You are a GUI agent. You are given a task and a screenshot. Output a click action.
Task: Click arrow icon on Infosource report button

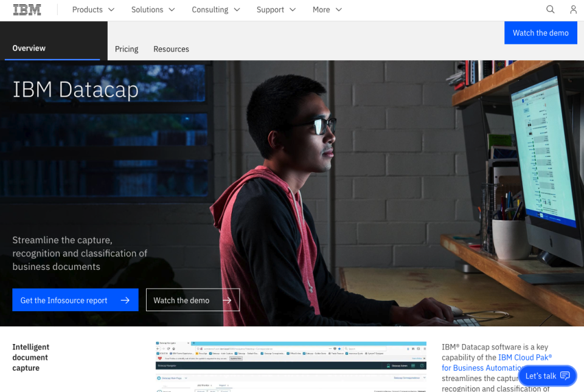pos(125,300)
